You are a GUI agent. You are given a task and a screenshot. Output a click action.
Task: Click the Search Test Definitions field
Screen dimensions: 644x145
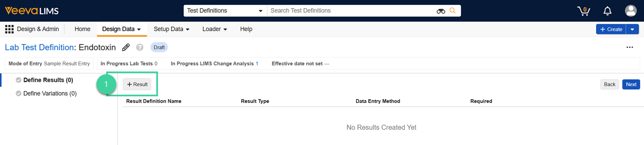tap(350, 11)
